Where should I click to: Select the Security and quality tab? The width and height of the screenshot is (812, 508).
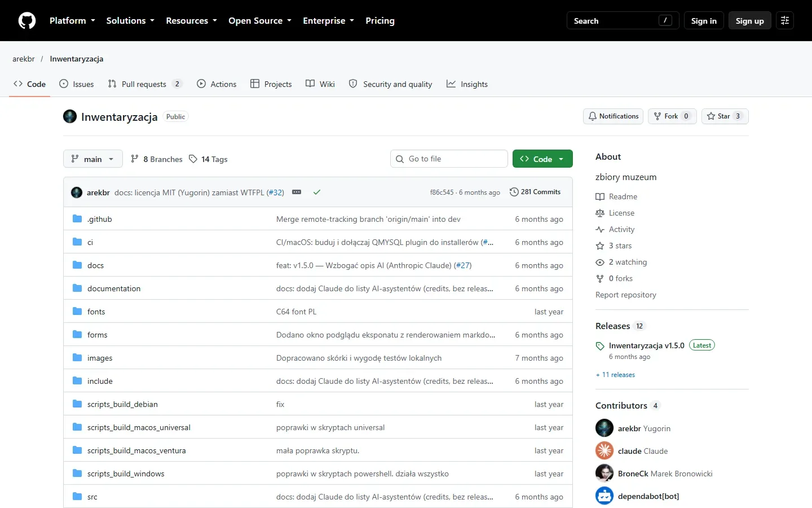pos(390,84)
